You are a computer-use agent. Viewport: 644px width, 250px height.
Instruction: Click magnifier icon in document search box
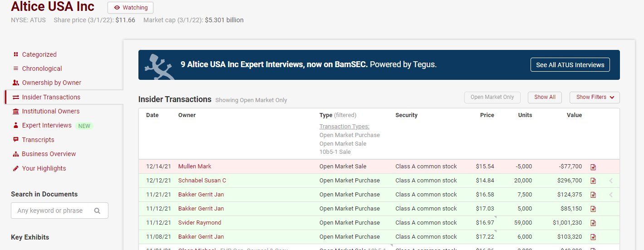[97, 211]
